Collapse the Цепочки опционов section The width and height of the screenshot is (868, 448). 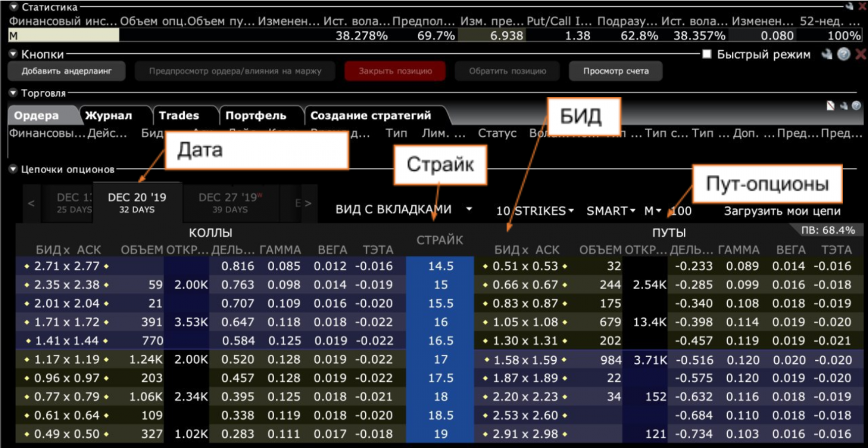coord(14,169)
